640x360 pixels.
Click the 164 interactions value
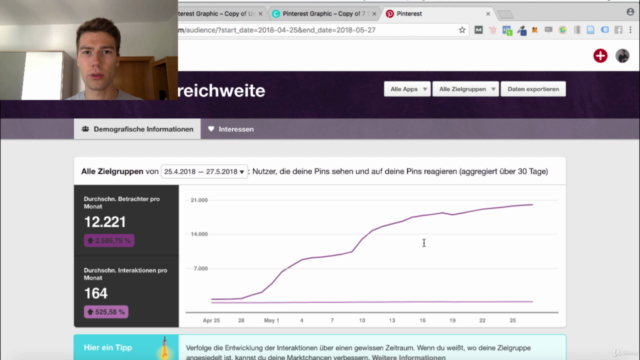click(96, 293)
